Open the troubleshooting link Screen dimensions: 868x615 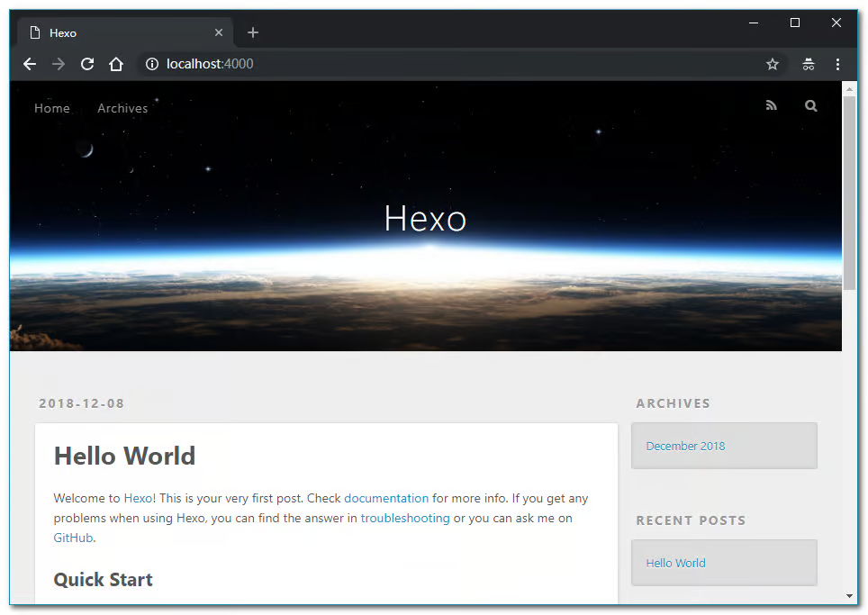(x=405, y=518)
